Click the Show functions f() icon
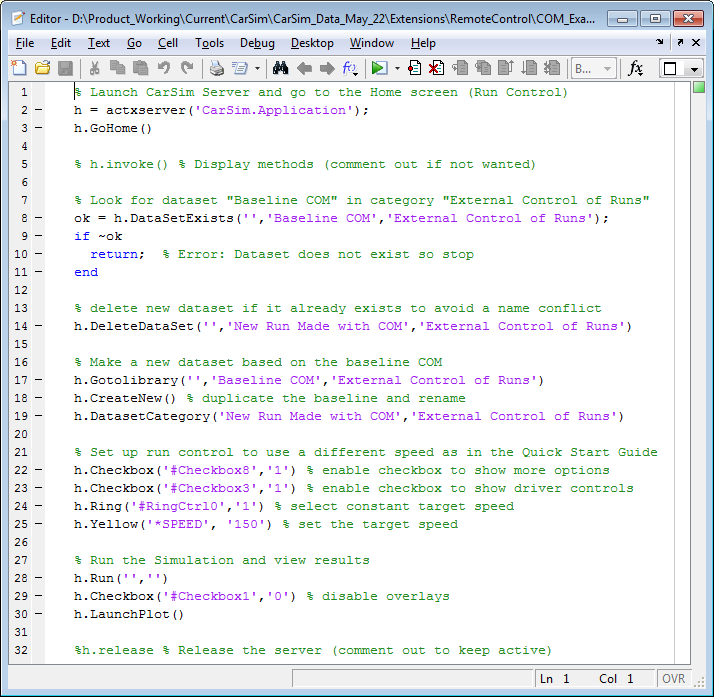Image resolution: width=714 pixels, height=697 pixels. (x=350, y=68)
